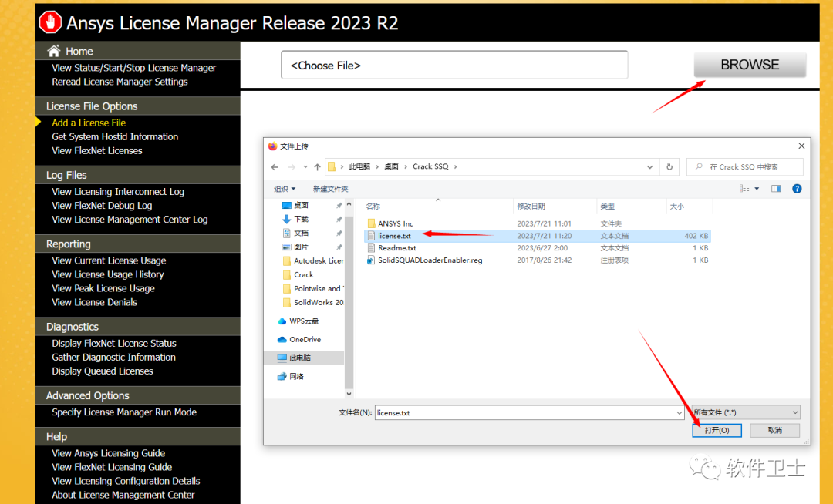Click the Choose File input field
The height and width of the screenshot is (504, 833).
tap(454, 65)
